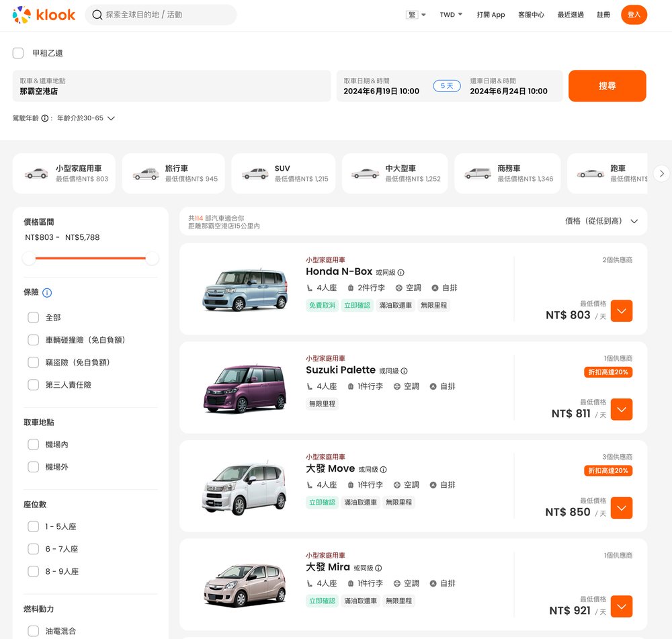This screenshot has height=639, width=672.
Task: Click the 登入 login button
Action: (634, 15)
